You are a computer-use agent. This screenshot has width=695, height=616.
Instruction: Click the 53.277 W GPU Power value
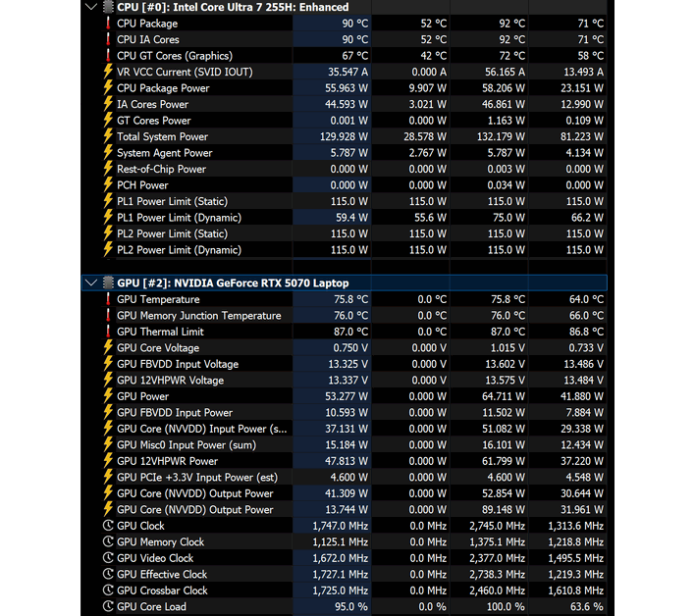click(x=347, y=396)
